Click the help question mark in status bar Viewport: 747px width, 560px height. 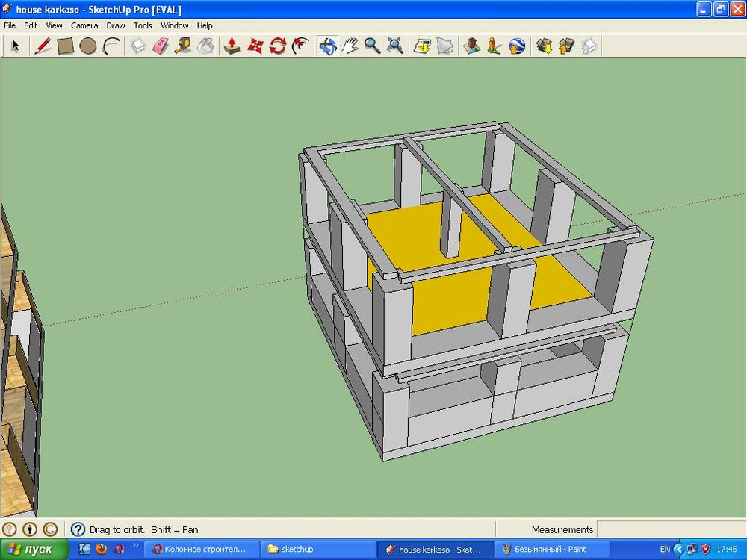[78, 529]
